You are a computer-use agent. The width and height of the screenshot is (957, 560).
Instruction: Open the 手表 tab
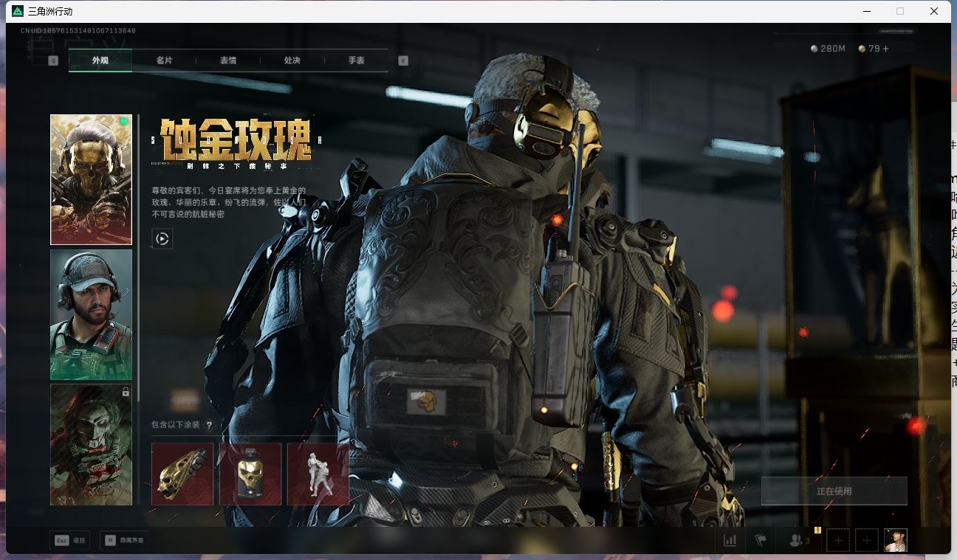[x=356, y=61]
